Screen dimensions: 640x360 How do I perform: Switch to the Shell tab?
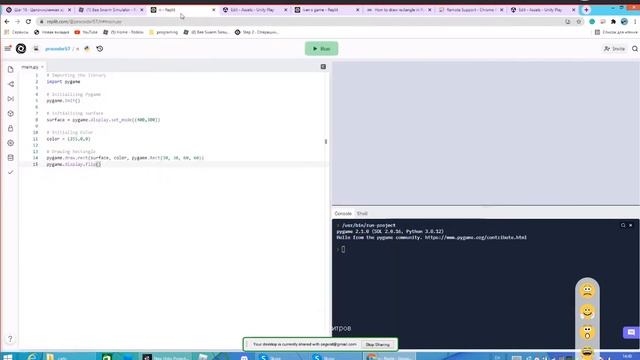coord(362,213)
